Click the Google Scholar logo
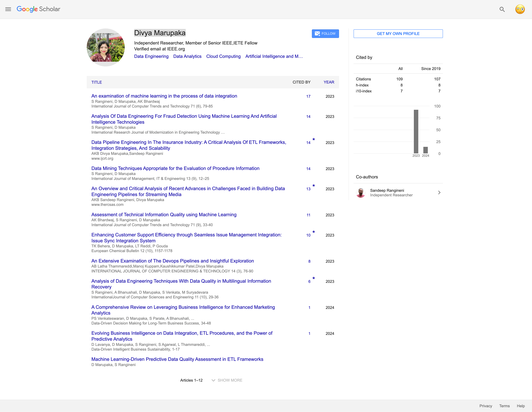The height and width of the screenshot is (412, 532). (x=38, y=9)
